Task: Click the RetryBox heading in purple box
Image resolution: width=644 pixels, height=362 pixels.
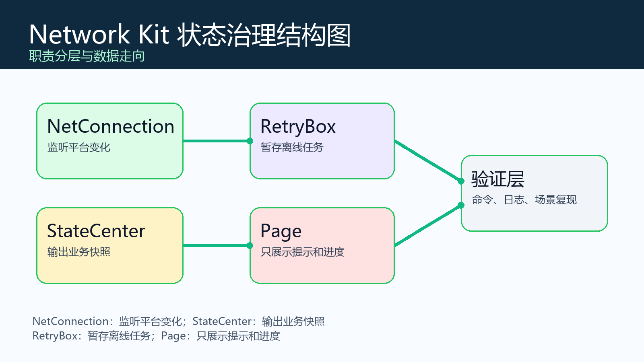Action: (x=298, y=127)
